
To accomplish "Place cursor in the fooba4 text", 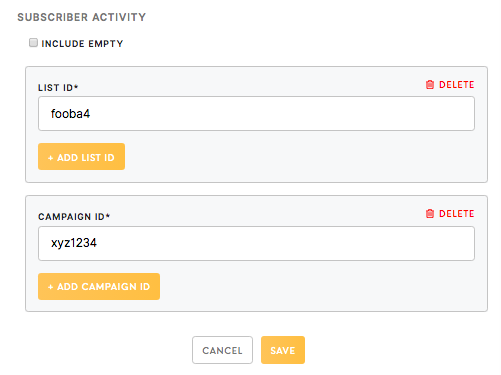I will click(70, 114).
